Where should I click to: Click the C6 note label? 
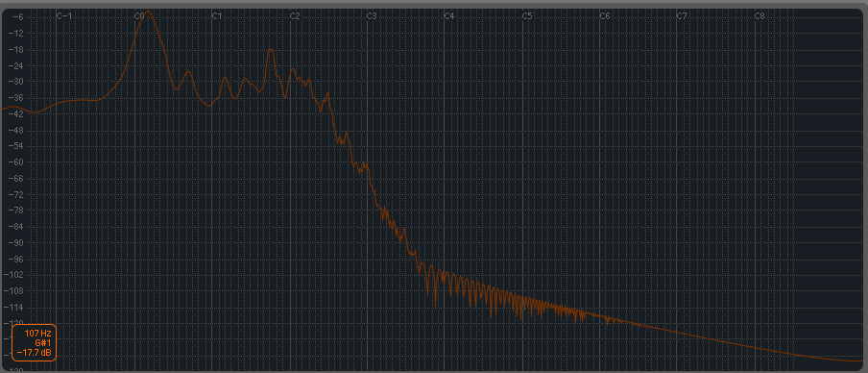click(605, 16)
